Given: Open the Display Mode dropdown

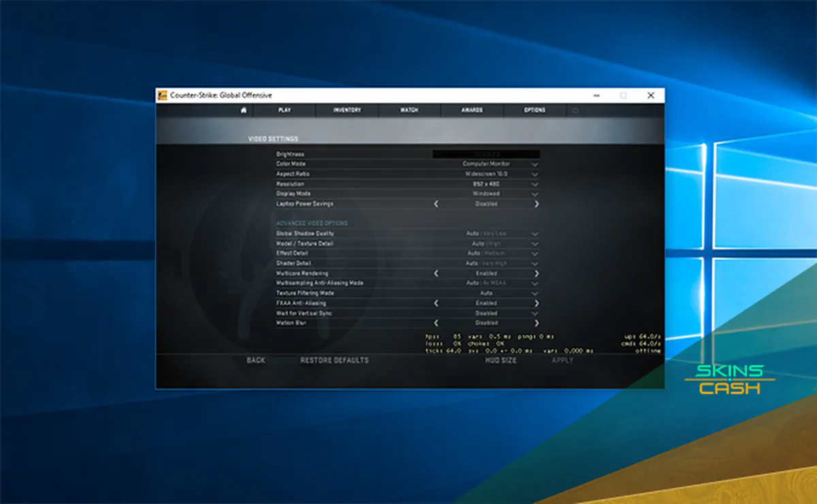Looking at the screenshot, I should [535, 194].
